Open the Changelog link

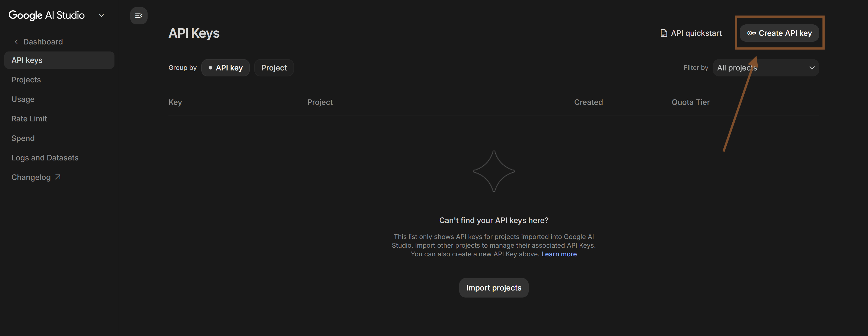click(36, 177)
